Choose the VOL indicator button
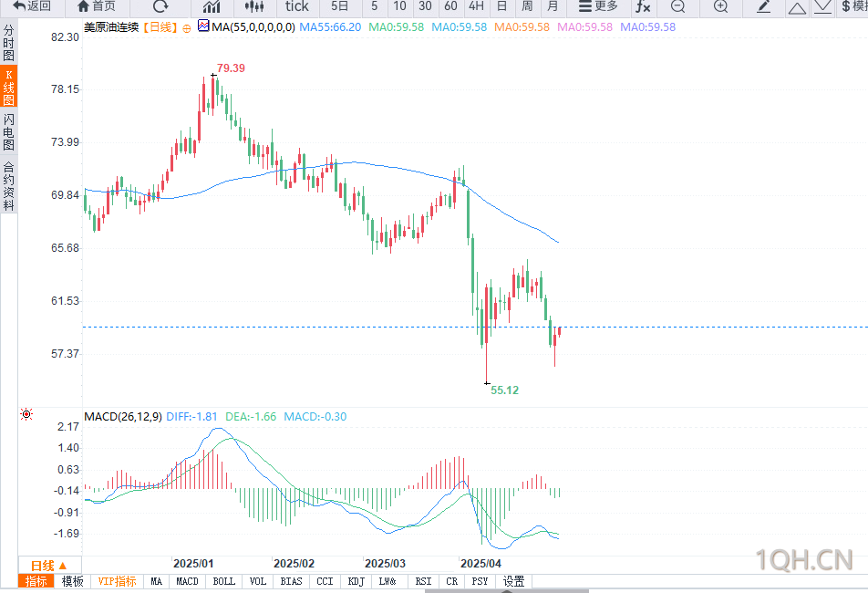Viewport: 868px width, 593px height. coord(258,581)
